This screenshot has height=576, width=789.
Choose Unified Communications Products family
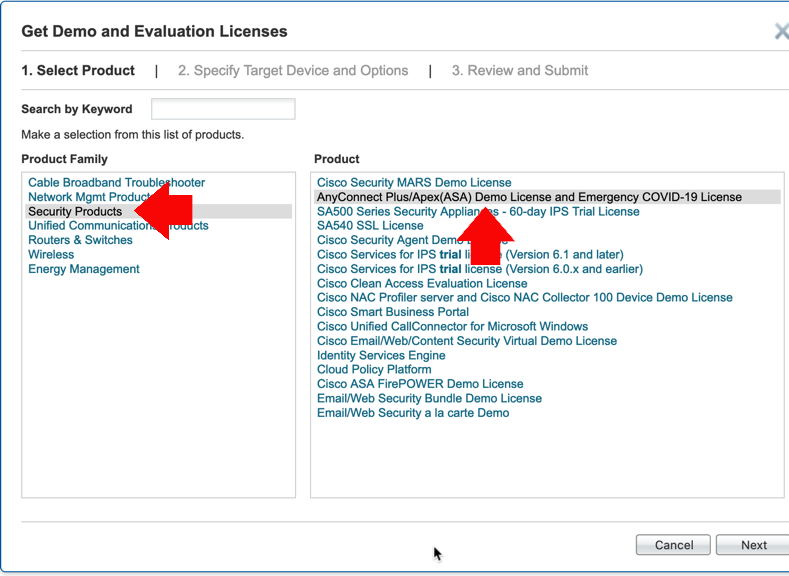pyautogui.click(x=118, y=225)
